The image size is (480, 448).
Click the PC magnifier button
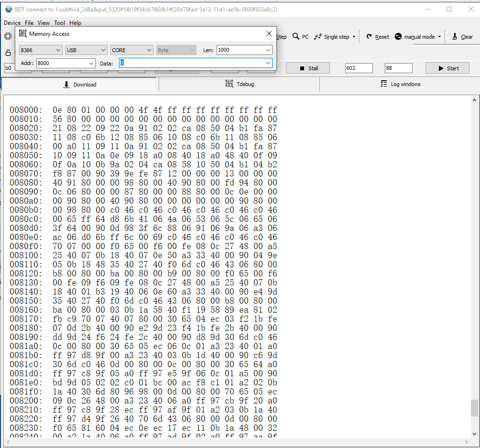[x=301, y=36]
